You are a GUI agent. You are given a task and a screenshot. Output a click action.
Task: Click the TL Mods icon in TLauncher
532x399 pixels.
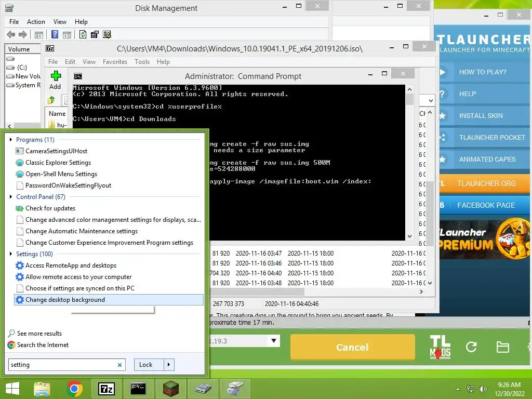pyautogui.click(x=440, y=347)
